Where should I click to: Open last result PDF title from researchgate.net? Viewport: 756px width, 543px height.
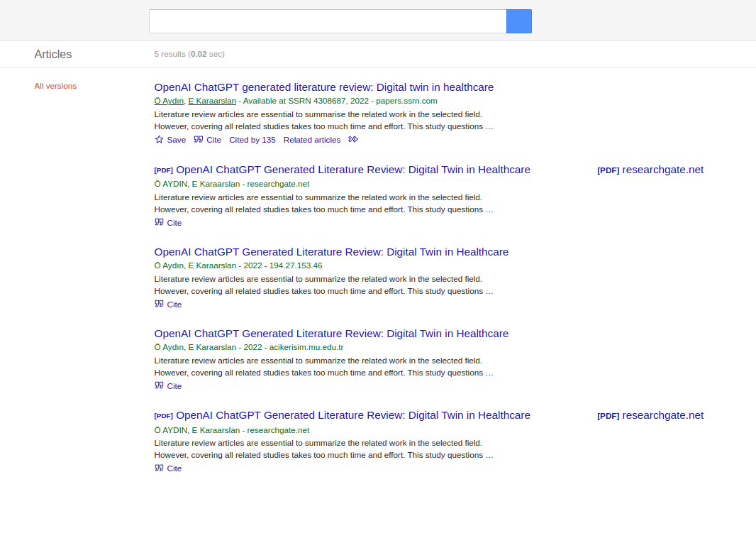coord(353,415)
